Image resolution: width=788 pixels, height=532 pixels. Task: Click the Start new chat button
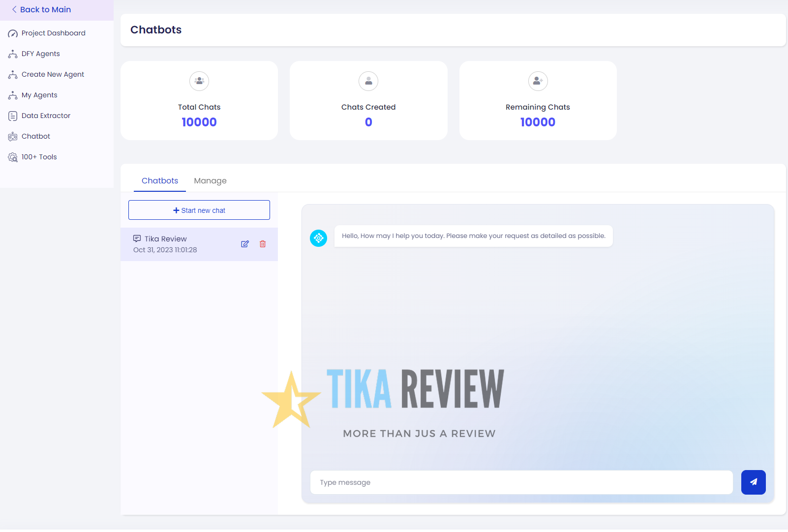pos(199,210)
